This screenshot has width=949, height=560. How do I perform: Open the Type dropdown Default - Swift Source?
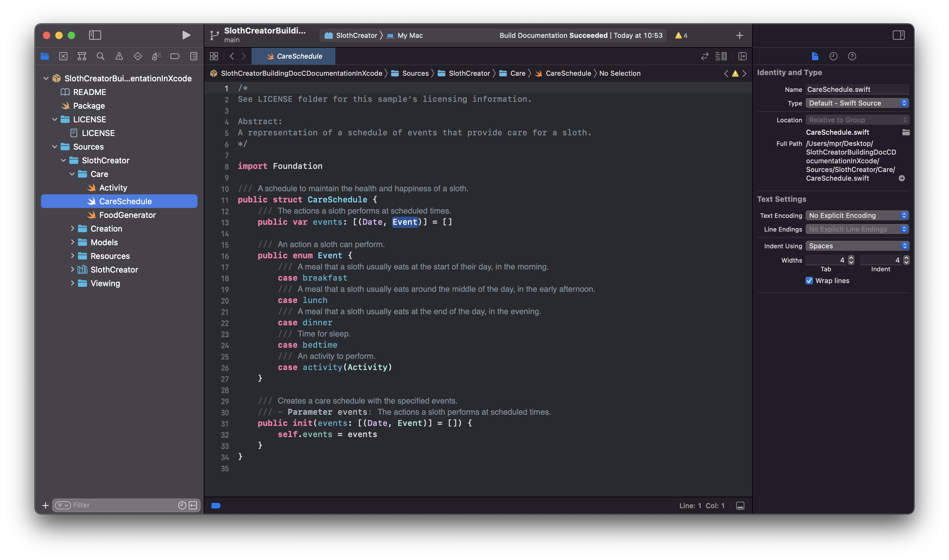tap(856, 103)
